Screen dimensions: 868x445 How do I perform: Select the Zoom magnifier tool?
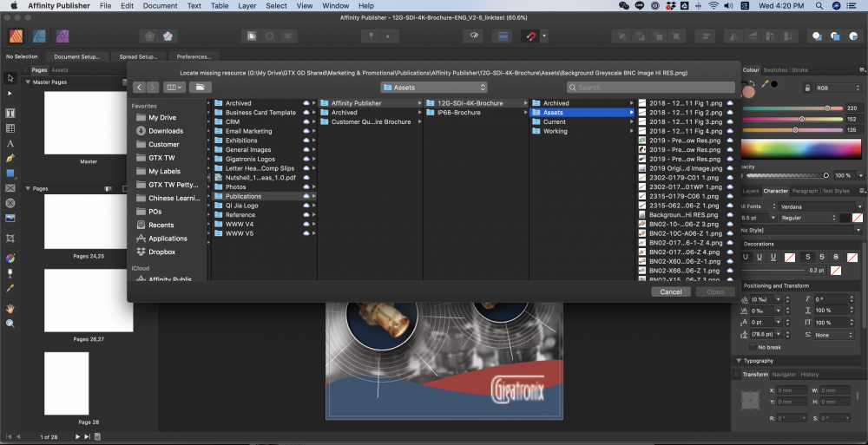10,323
